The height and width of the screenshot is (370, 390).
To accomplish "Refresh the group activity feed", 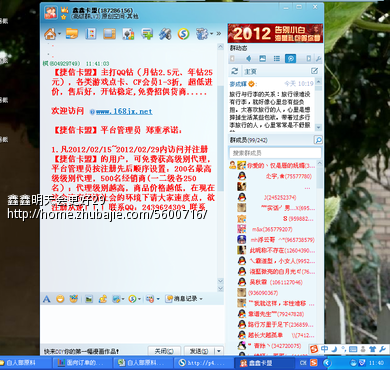I will tap(235, 71).
